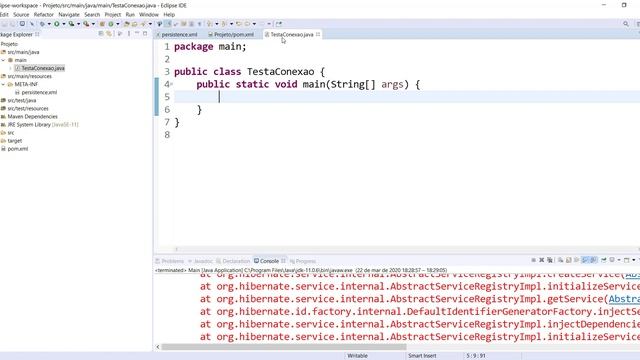
Task: Switch to the Declaration view tab
Action: 233,261
